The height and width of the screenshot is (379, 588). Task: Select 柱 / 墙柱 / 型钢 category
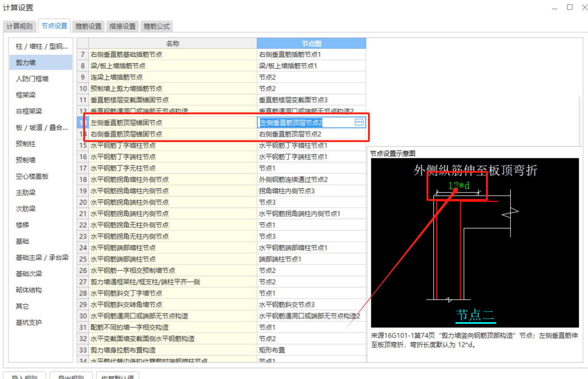tap(41, 46)
